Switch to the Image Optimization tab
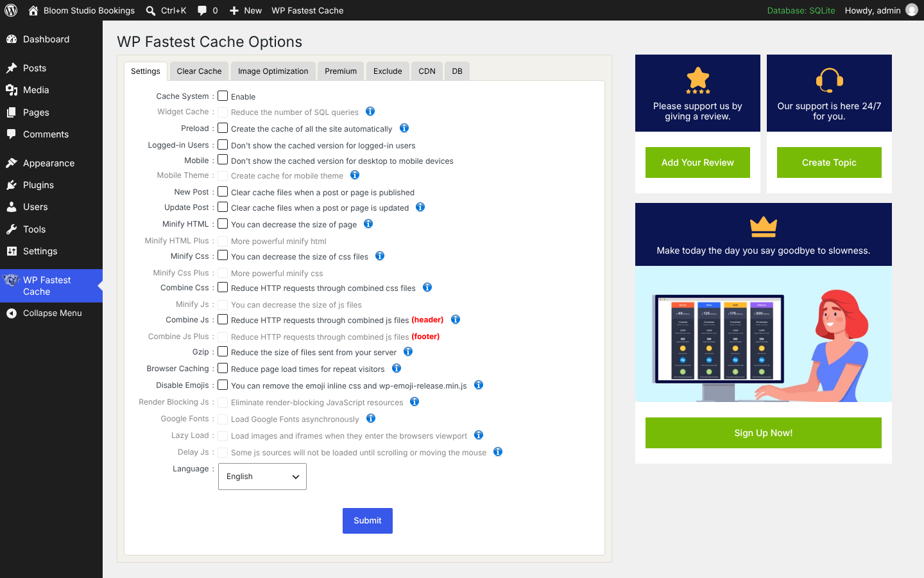The height and width of the screenshot is (578, 924). tap(273, 71)
